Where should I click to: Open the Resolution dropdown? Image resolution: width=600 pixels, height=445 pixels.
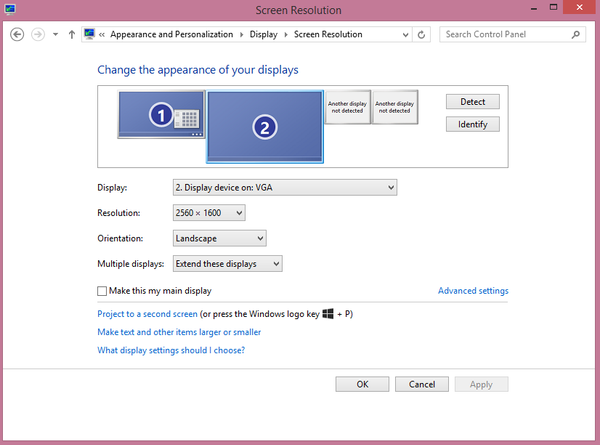pos(209,213)
